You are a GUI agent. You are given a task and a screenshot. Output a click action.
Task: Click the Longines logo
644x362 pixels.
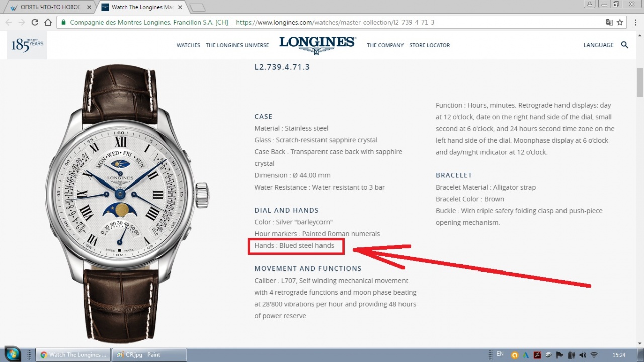(x=317, y=45)
